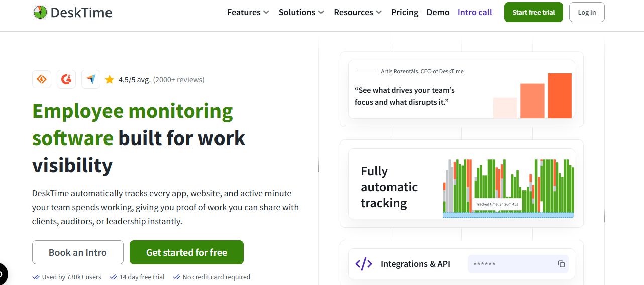Go to the Pricing page
Viewport: 644px width, 285px height.
click(x=405, y=12)
